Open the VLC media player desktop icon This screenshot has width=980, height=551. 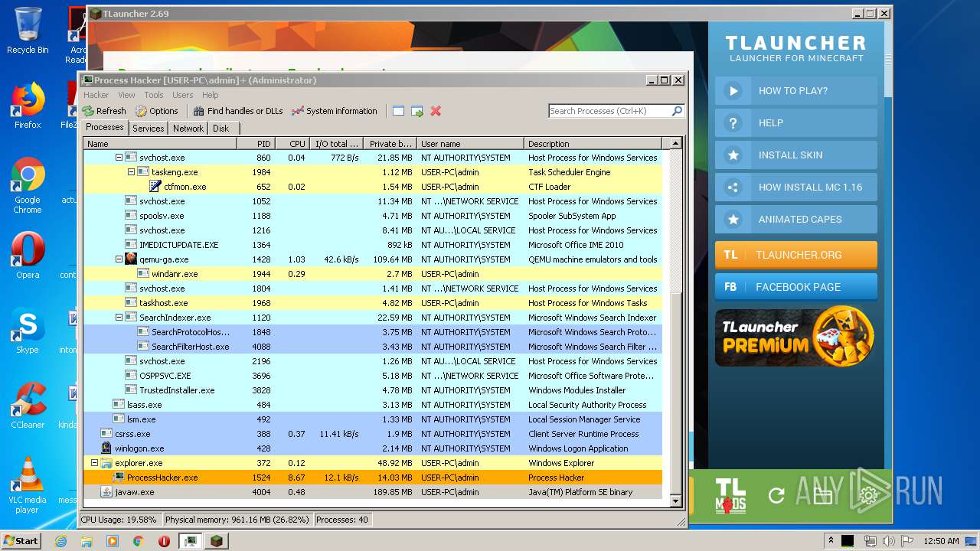coord(28,486)
